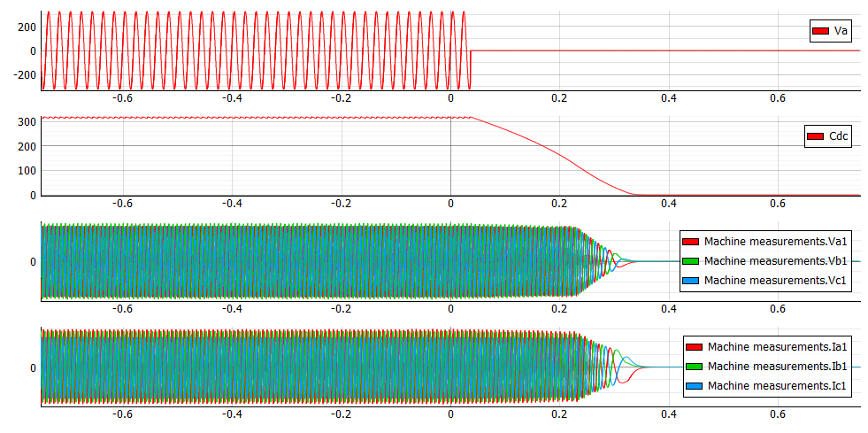Click the -200 y-axis tick on Va plot
Viewport: 868px width, 433px height.
tap(23, 75)
